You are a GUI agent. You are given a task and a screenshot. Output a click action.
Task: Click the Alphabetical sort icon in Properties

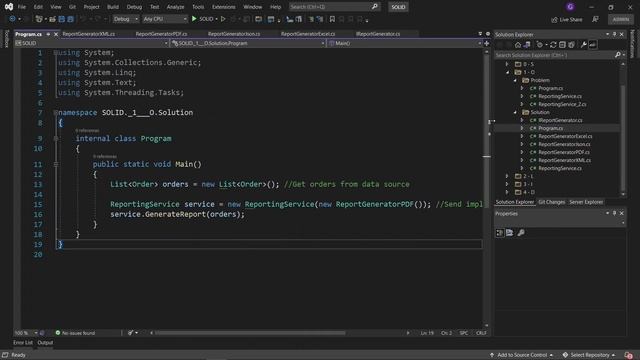pos(509,233)
